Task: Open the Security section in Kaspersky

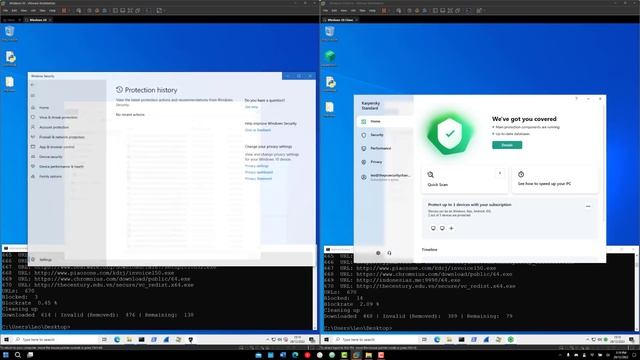Action: tap(377, 135)
